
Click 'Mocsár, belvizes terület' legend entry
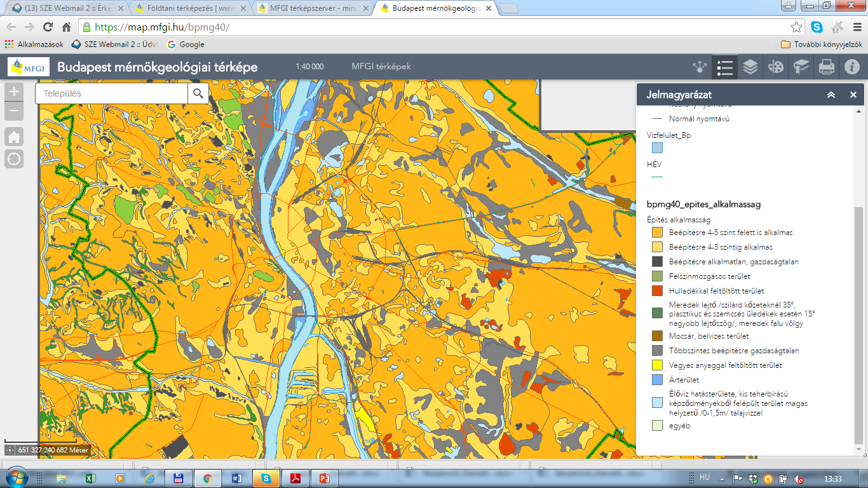point(709,336)
